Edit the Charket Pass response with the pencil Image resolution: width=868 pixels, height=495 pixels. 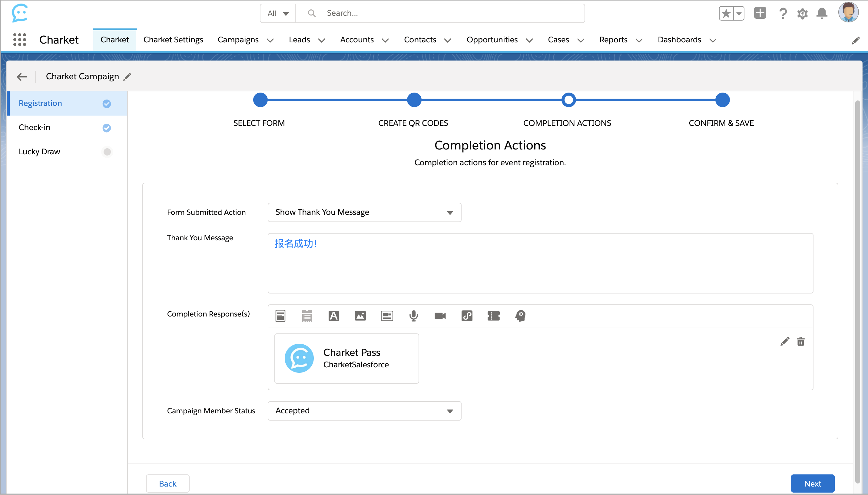point(785,342)
